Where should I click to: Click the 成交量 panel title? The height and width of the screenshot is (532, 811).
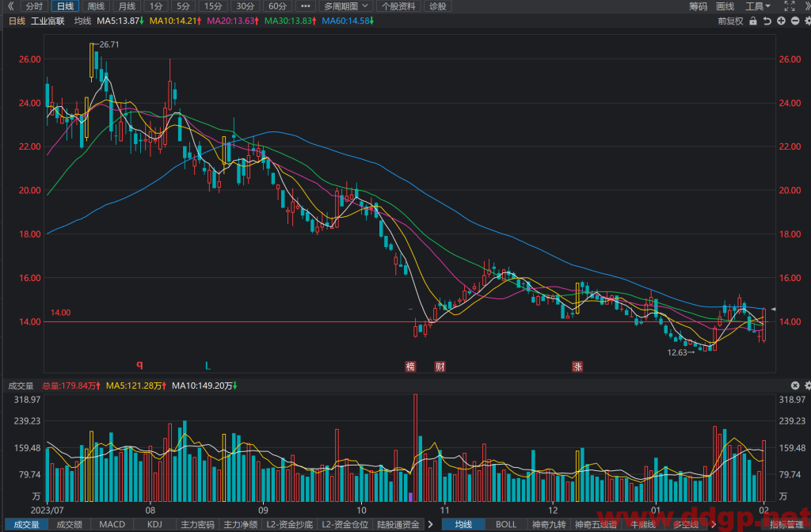click(x=21, y=386)
